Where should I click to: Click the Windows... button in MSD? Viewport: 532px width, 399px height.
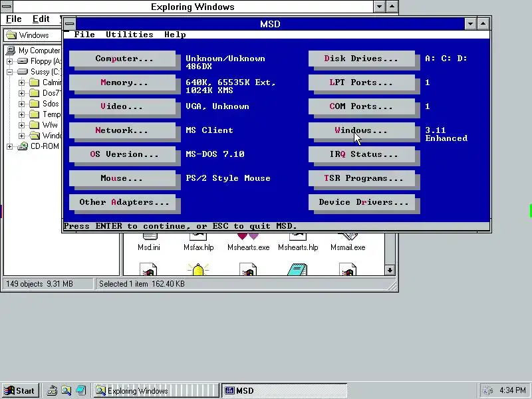362,130
